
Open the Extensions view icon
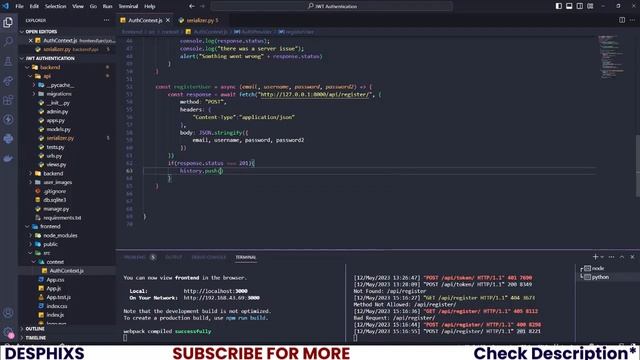(8, 100)
